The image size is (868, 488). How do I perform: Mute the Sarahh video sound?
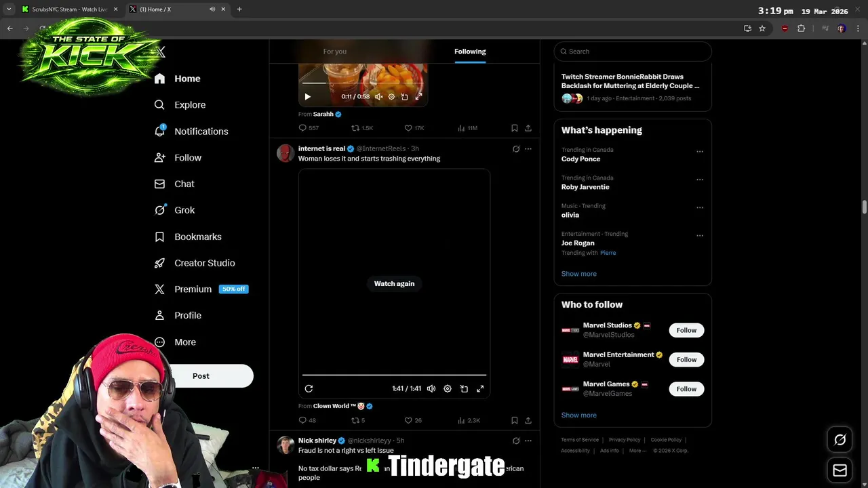pyautogui.click(x=378, y=97)
